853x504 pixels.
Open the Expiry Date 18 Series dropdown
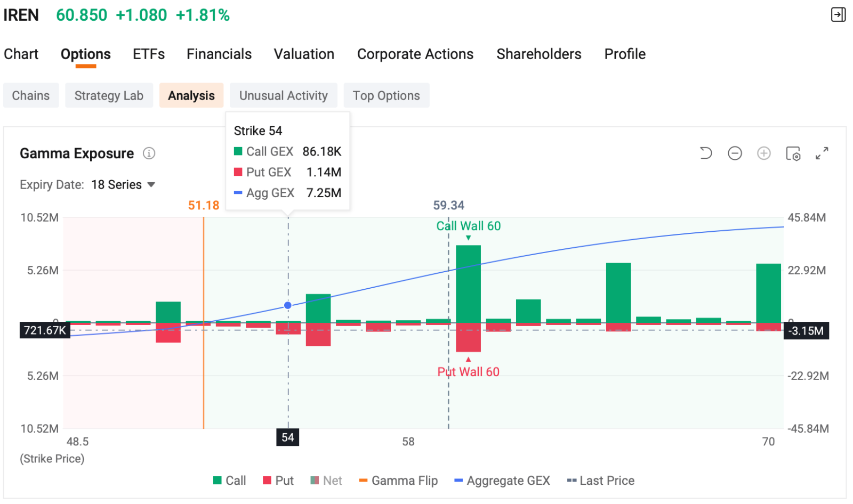coord(123,185)
